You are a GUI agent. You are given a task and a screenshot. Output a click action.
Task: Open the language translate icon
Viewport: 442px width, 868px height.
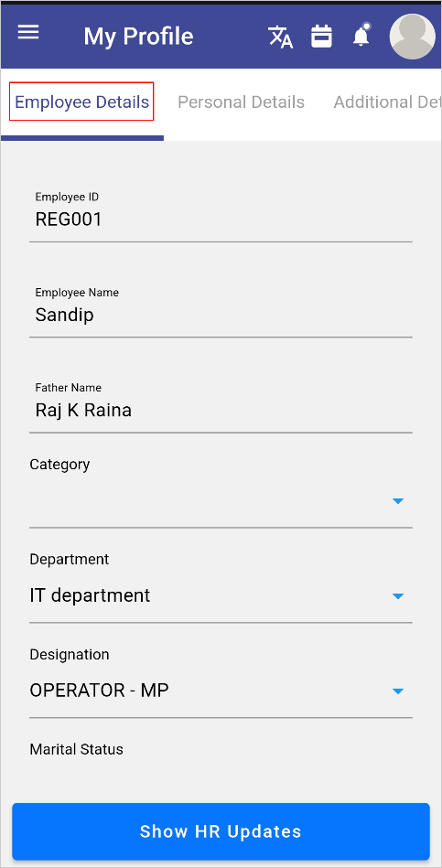[x=280, y=37]
